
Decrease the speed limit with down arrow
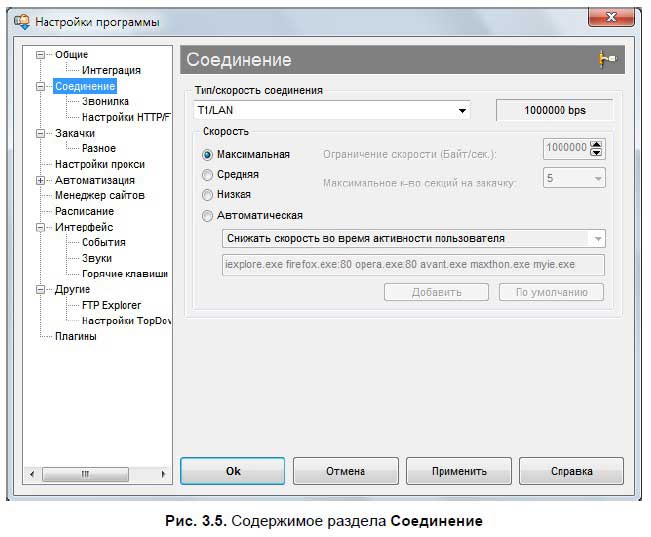pyautogui.click(x=596, y=152)
